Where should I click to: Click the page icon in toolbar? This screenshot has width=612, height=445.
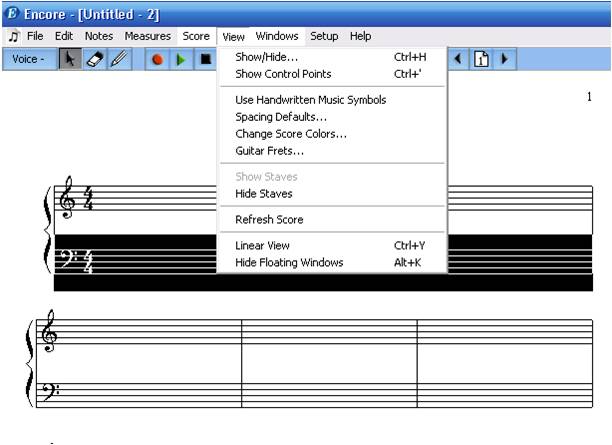tap(481, 59)
